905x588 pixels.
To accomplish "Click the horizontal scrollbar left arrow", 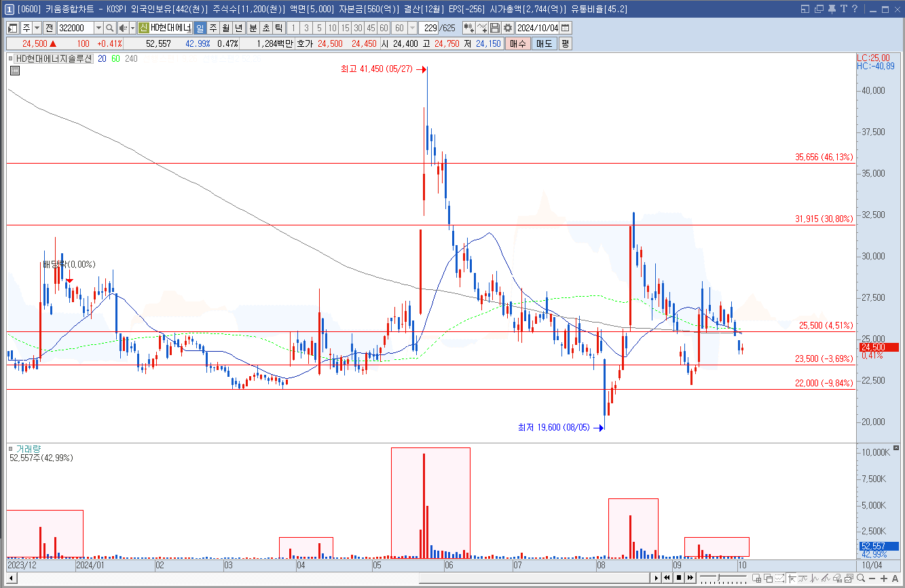I will [11, 578].
